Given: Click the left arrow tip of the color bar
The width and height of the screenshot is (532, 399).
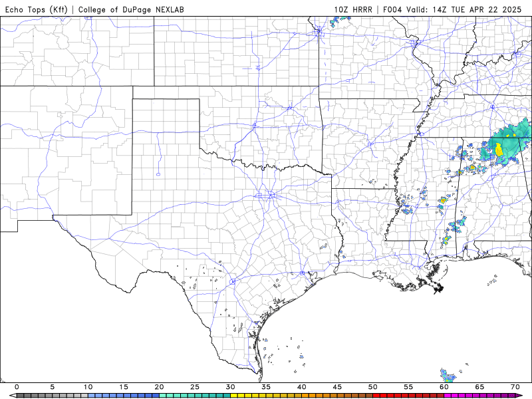Looking at the screenshot, I should pos(13,396).
